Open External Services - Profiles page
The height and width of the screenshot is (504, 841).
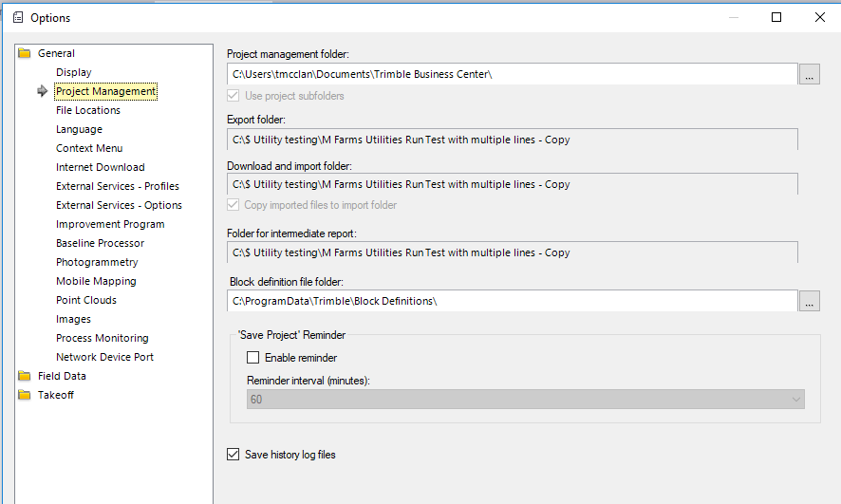tap(118, 186)
